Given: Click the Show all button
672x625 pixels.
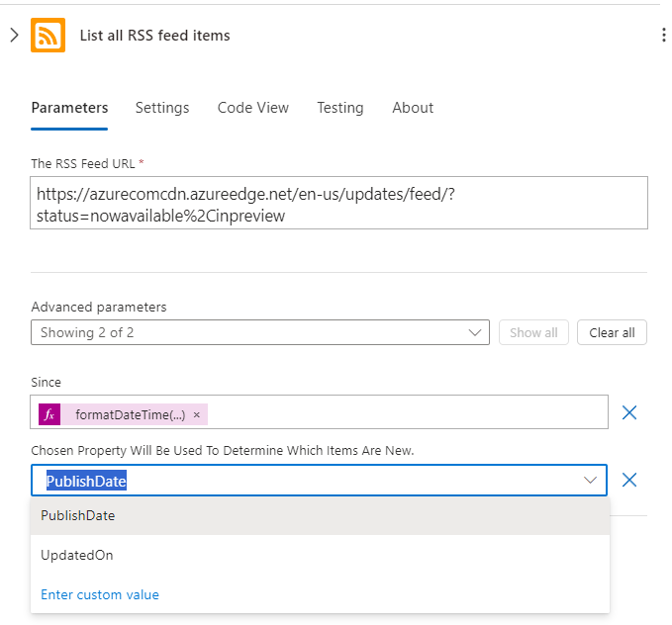Looking at the screenshot, I should 533,332.
